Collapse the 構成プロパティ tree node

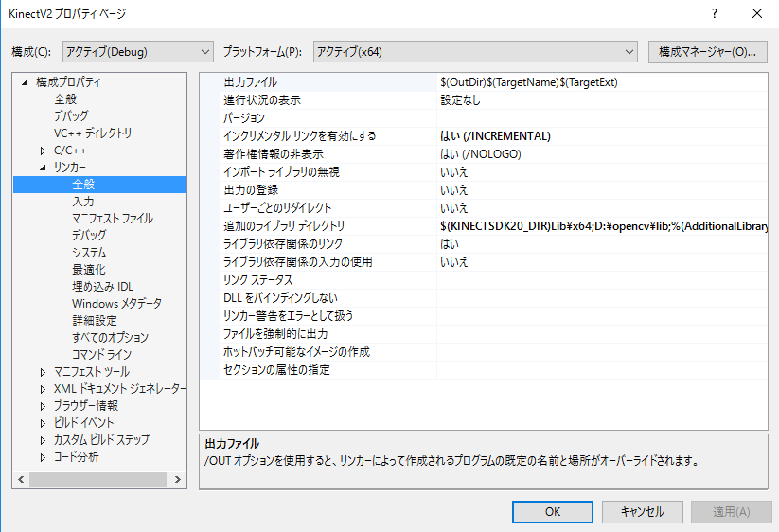(26, 82)
